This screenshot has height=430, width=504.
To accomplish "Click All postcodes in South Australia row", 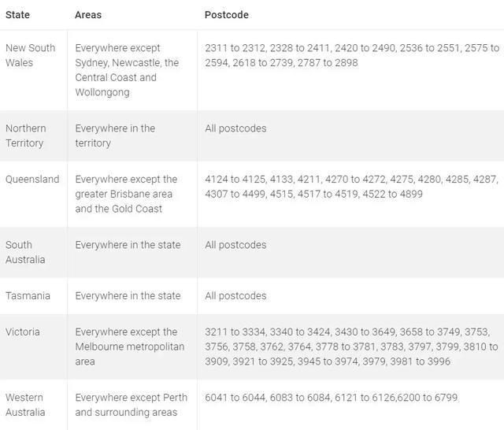I will (x=235, y=245).
